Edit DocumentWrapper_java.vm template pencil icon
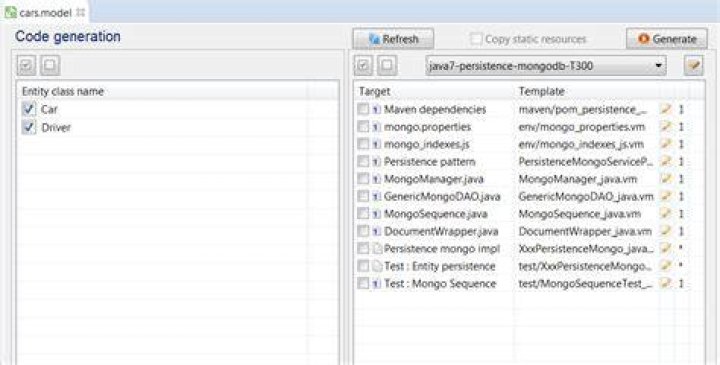The width and height of the screenshot is (720, 365). click(x=665, y=231)
